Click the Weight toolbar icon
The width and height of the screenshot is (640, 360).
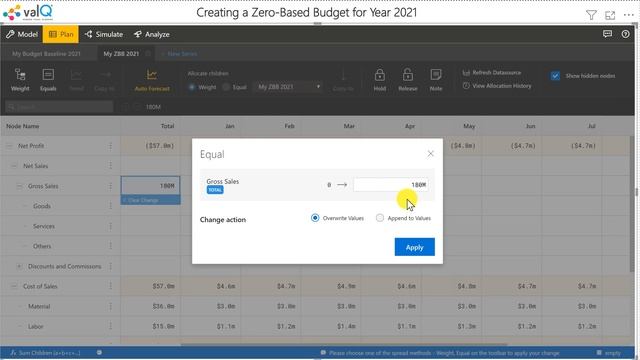click(x=20, y=80)
